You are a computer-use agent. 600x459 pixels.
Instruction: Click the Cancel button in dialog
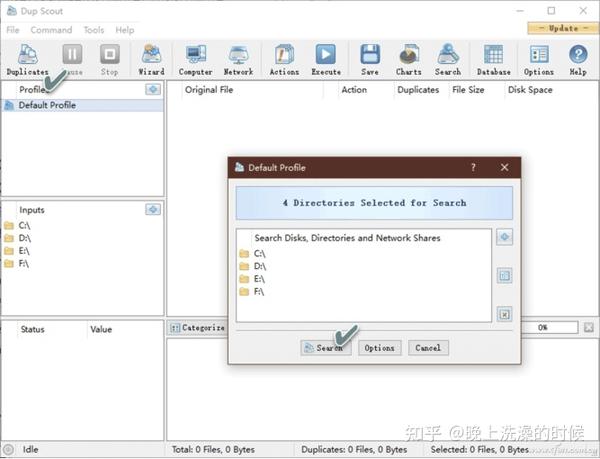(428, 348)
